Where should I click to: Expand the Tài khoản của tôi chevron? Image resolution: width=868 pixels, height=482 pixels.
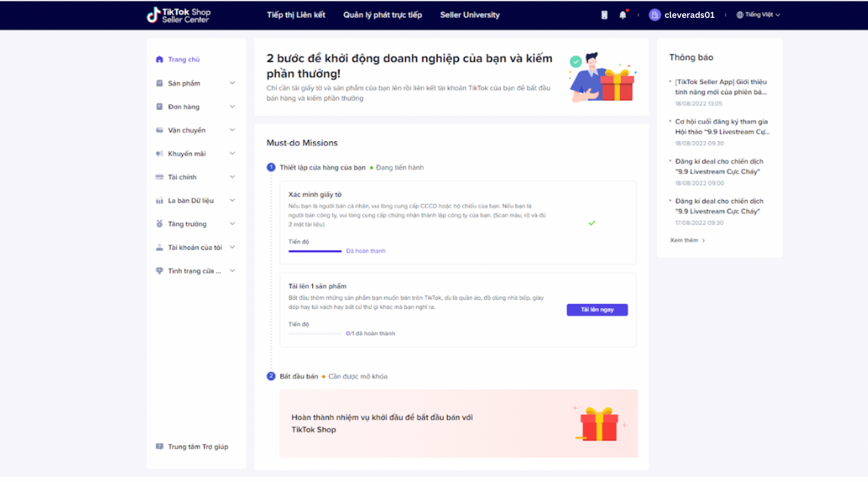(x=232, y=247)
